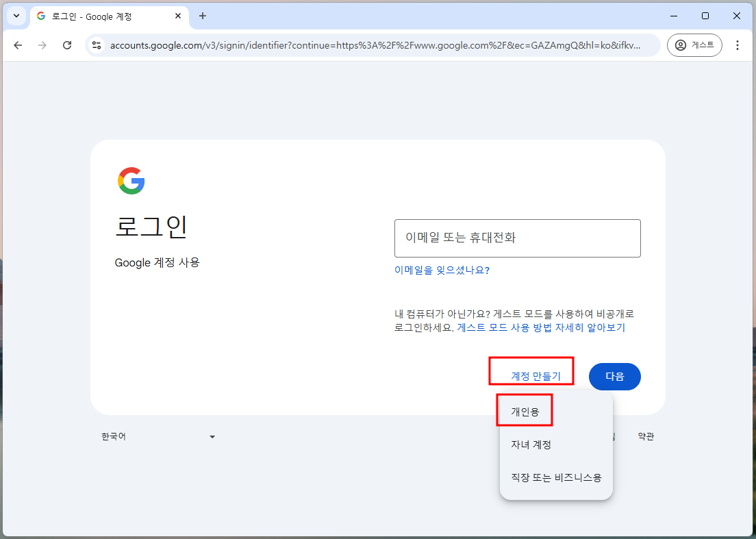The height and width of the screenshot is (539, 756).
Task: Close the Chrome window
Action: [736, 16]
